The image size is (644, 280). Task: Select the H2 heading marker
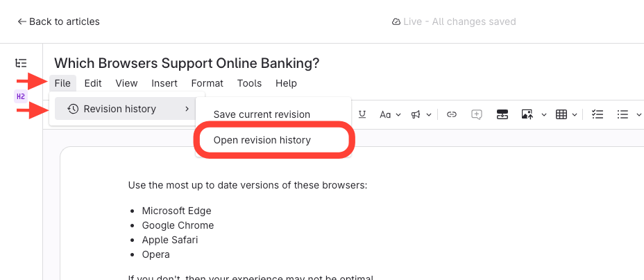(20, 96)
